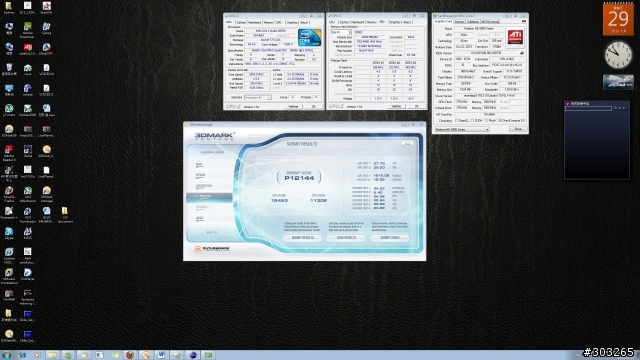
Task: Click the ATI Radeon logo in GPU-Z
Action: click(515, 37)
